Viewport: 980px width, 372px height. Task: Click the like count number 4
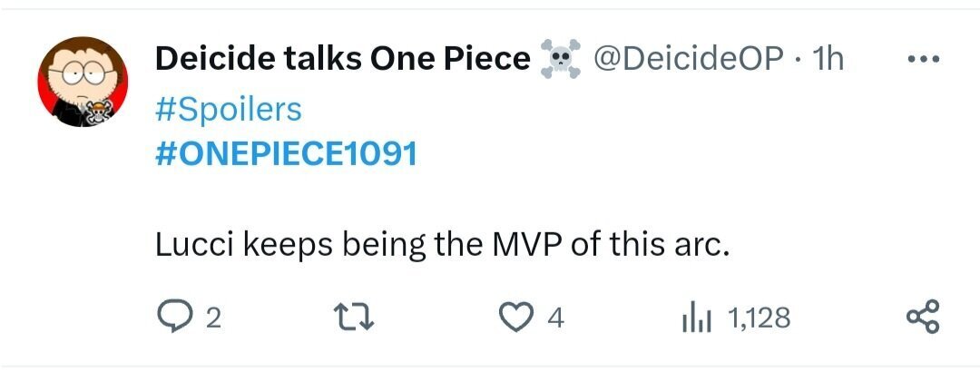pos(556,318)
